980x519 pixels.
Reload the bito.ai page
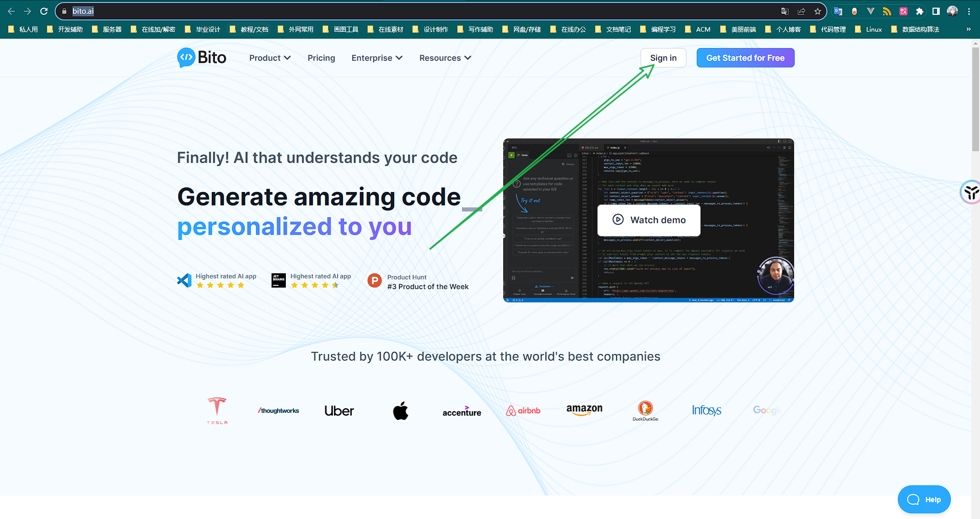point(44,11)
